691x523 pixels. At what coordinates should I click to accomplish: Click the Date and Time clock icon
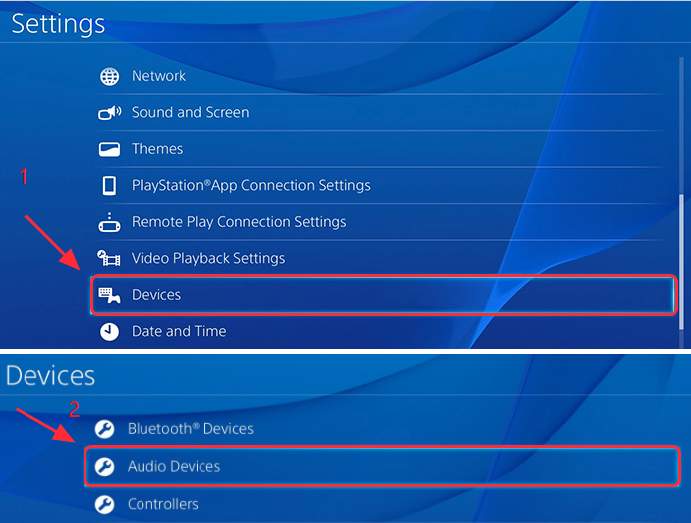pos(109,331)
